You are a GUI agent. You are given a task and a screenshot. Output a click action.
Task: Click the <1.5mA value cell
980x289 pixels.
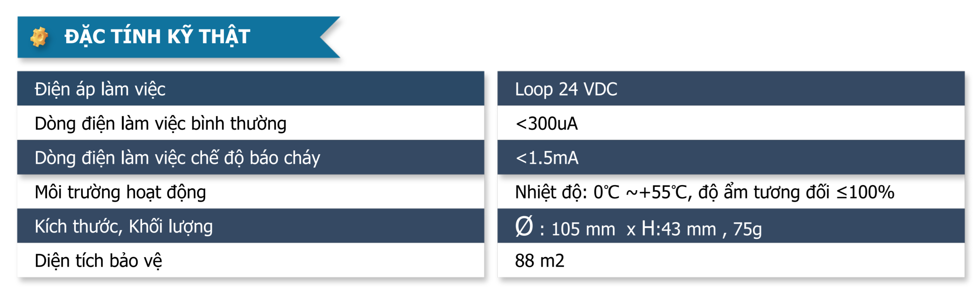tap(731, 157)
